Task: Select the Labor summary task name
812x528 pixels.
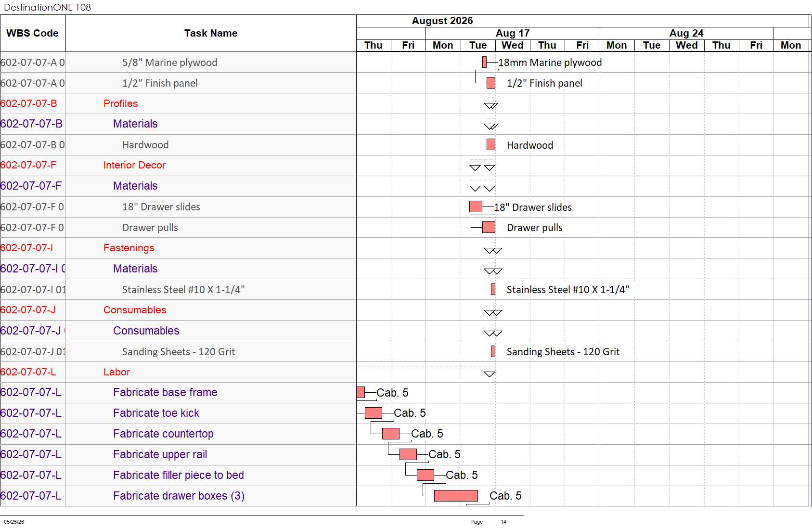Action: click(x=117, y=372)
